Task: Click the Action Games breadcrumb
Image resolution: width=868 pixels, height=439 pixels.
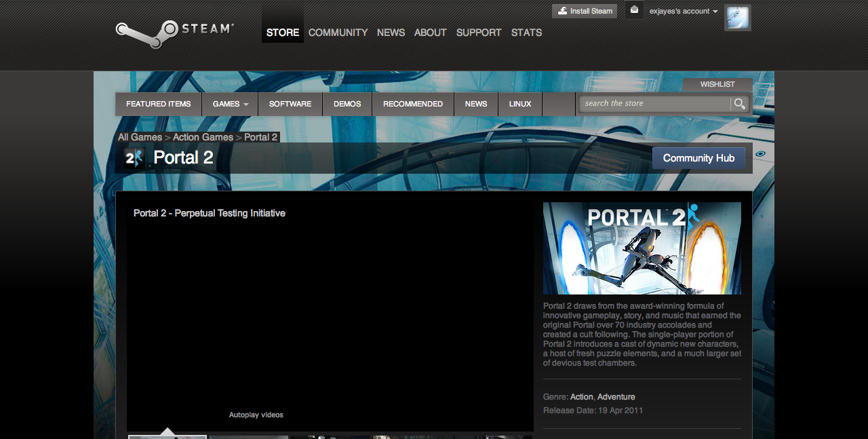Action: 203,137
